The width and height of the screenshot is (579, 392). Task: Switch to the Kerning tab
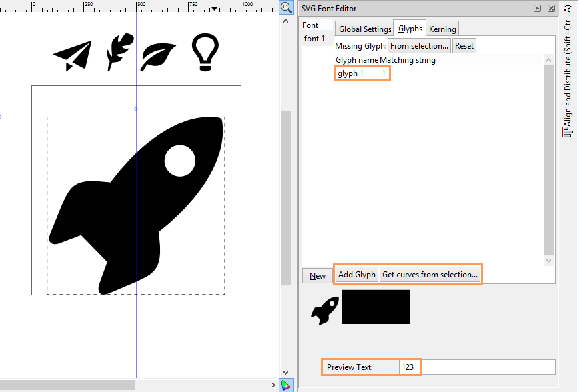(x=442, y=29)
